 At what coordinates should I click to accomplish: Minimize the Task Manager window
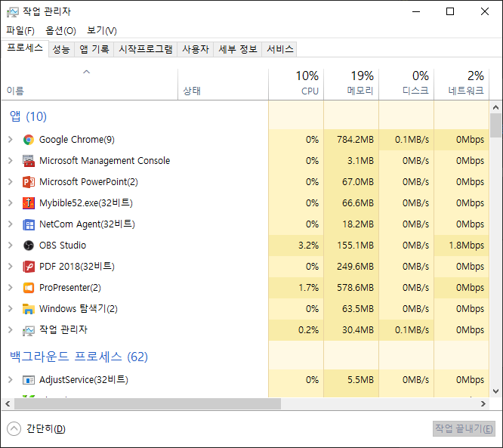(x=416, y=11)
